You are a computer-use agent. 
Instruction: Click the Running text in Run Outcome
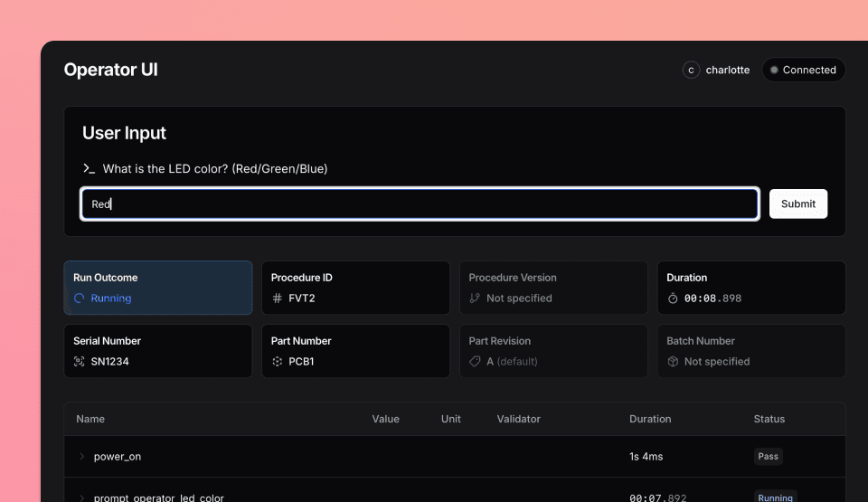click(x=110, y=298)
